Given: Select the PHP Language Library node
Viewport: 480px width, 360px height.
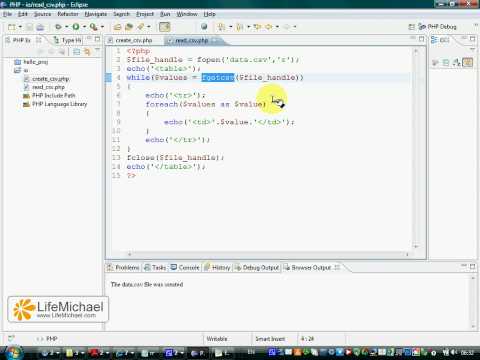Looking at the screenshot, I should (x=55, y=104).
